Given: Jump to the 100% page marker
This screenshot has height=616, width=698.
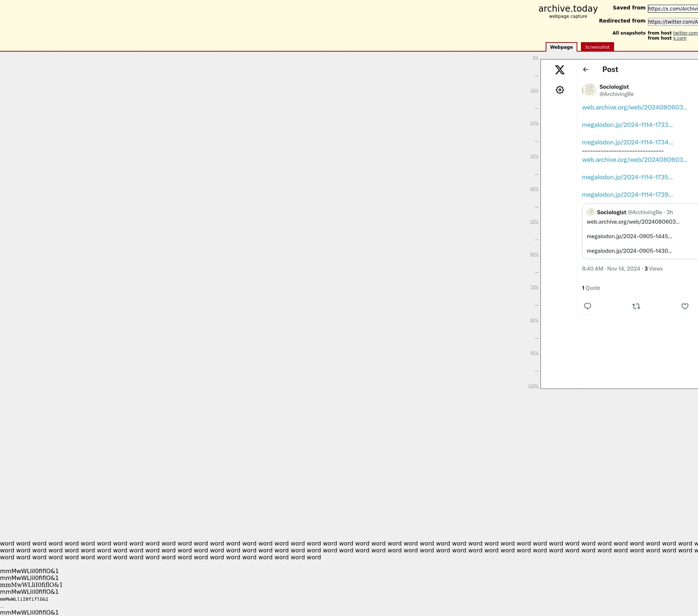Looking at the screenshot, I should tap(533, 386).
